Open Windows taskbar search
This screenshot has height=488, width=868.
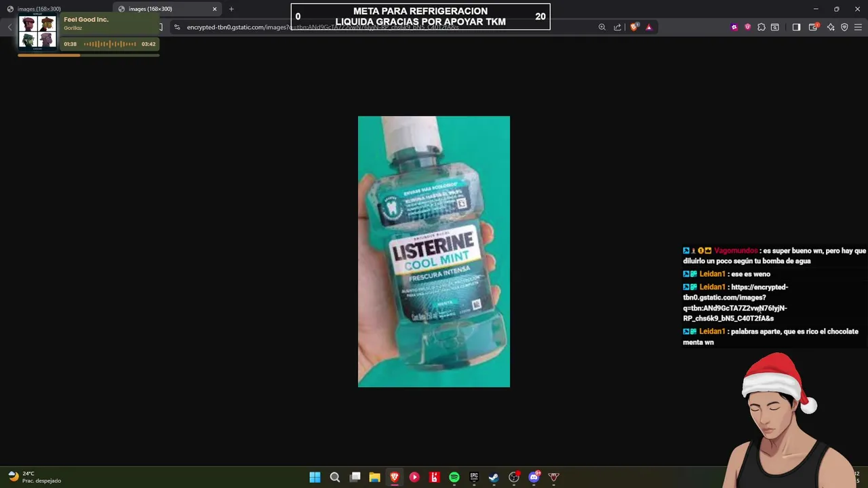point(334,477)
